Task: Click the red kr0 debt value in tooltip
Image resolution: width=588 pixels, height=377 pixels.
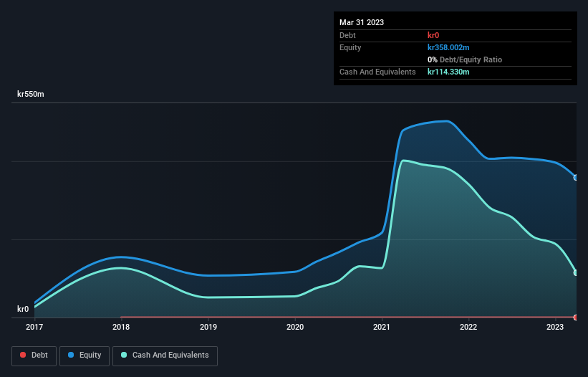Action: (433, 35)
